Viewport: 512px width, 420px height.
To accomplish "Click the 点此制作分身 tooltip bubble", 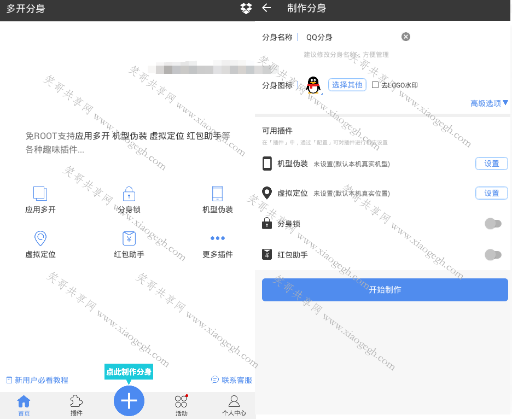I will [129, 372].
